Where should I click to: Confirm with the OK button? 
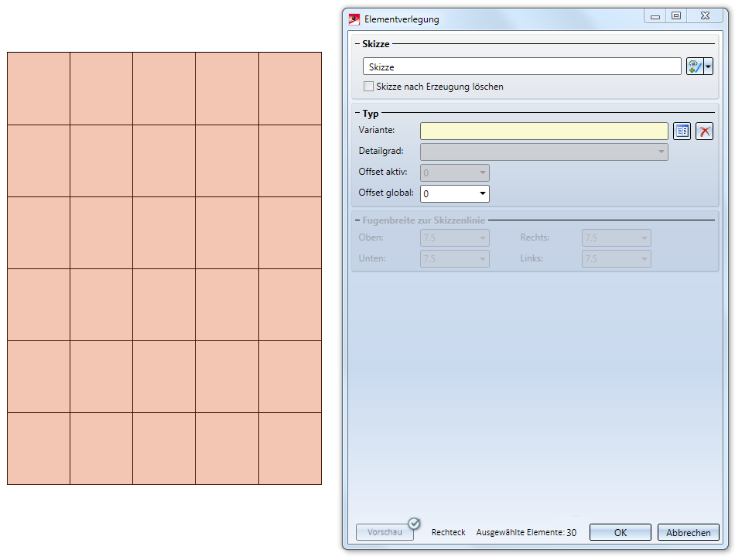(x=620, y=532)
